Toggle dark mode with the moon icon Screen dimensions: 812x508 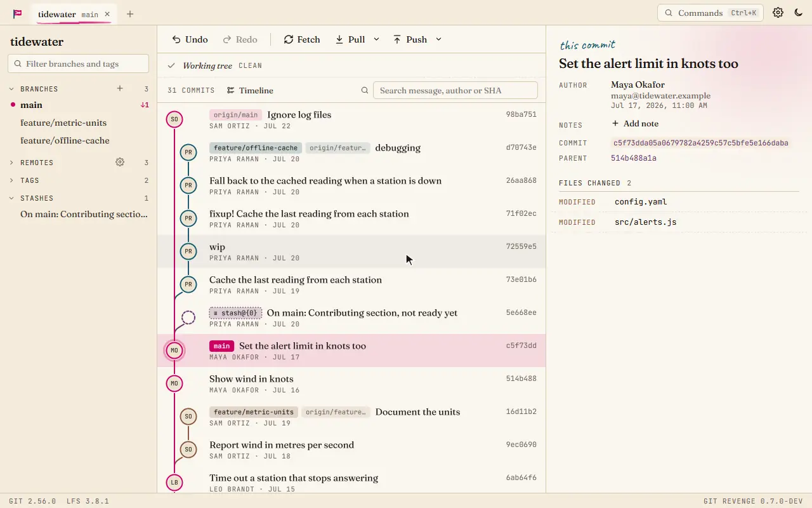click(x=799, y=13)
